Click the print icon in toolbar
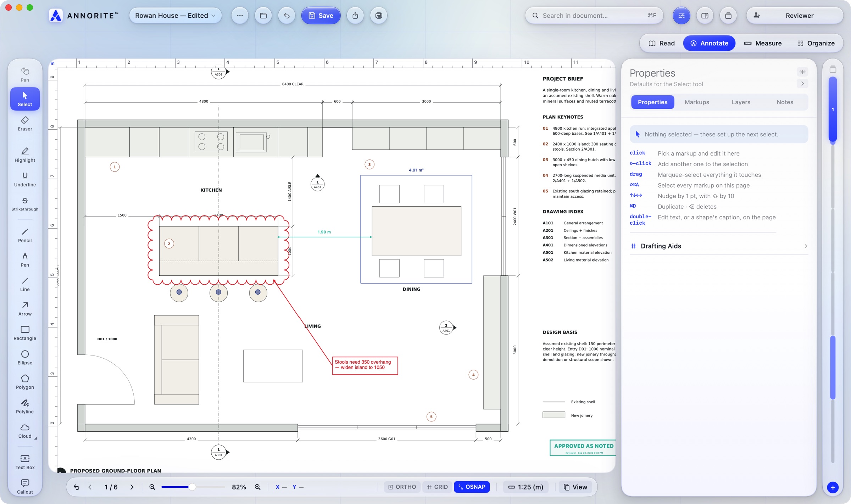Viewport: 851px width, 504px height. click(x=378, y=16)
